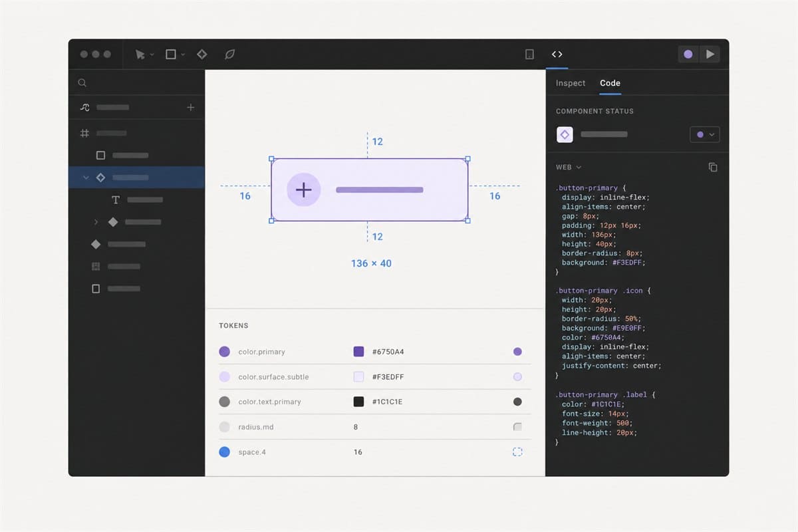Switch to the code view brackets icon
798x532 pixels.
[557, 55]
